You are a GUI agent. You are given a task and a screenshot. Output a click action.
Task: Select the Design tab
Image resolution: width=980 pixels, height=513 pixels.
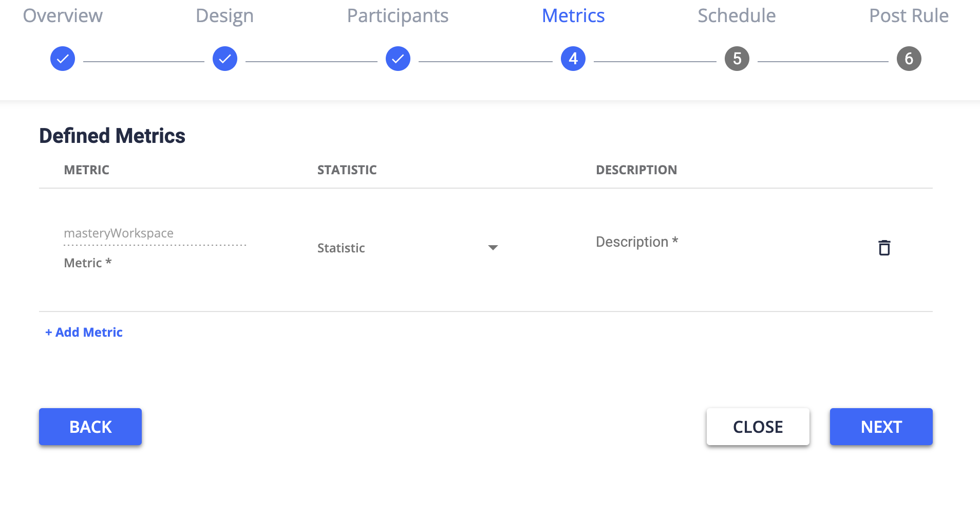(224, 15)
